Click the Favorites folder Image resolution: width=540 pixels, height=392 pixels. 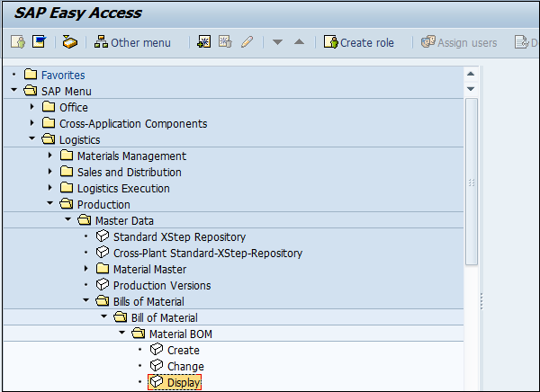63,75
